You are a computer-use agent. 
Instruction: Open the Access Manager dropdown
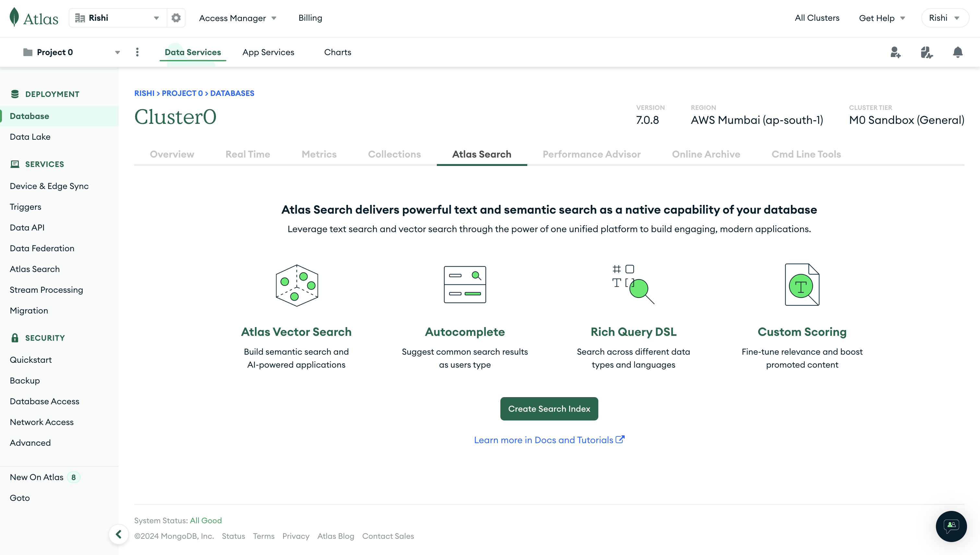238,18
